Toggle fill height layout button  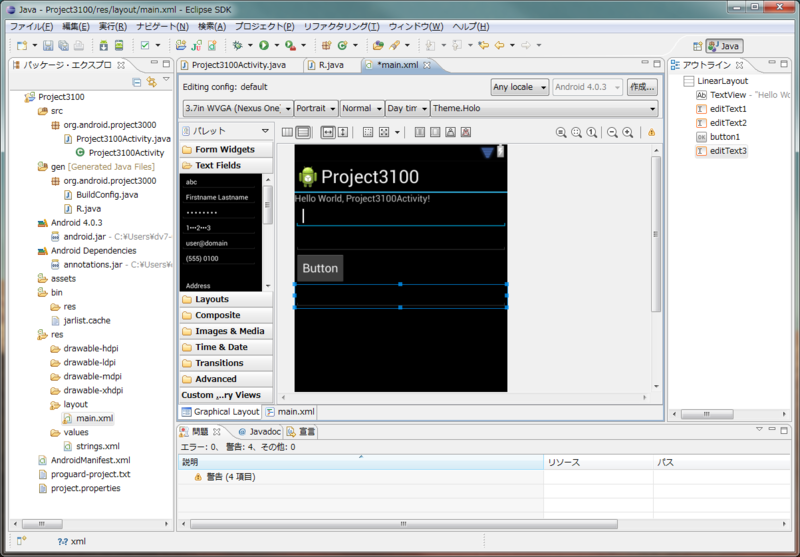pos(343,133)
